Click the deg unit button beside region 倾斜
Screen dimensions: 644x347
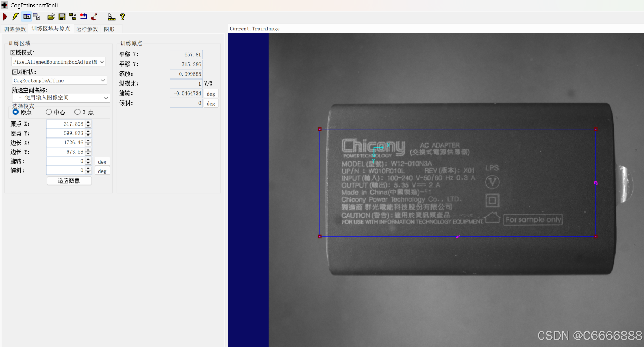[x=102, y=171]
